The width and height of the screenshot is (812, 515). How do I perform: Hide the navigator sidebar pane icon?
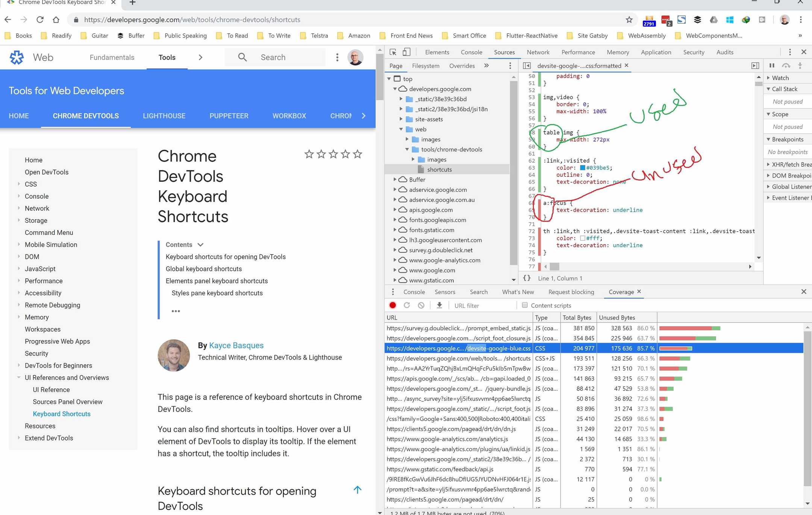click(x=527, y=66)
